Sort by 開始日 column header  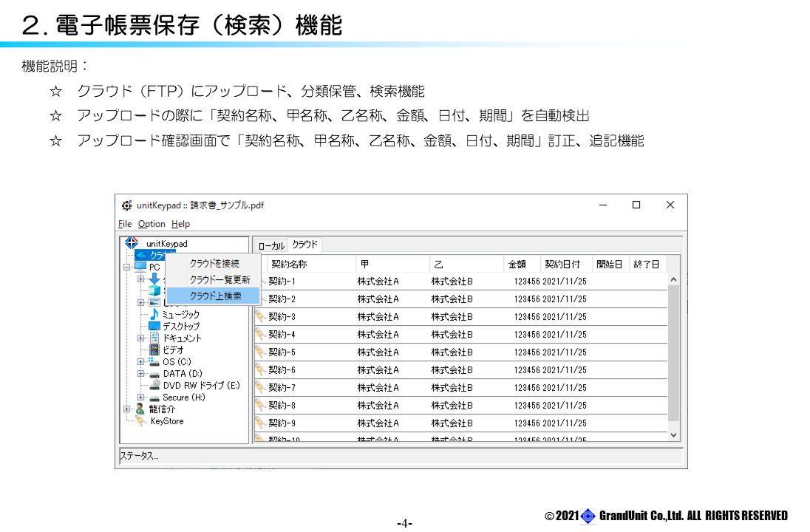610,264
